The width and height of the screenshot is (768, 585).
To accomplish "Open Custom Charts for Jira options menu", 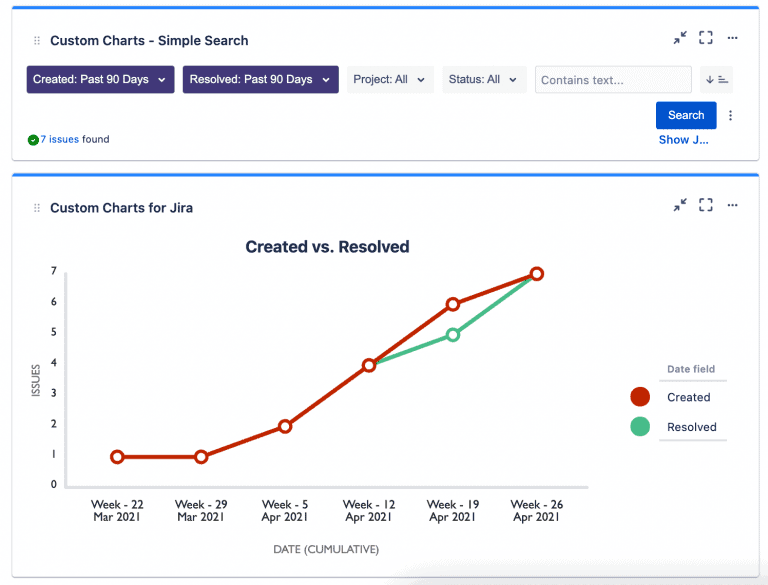I will [732, 205].
